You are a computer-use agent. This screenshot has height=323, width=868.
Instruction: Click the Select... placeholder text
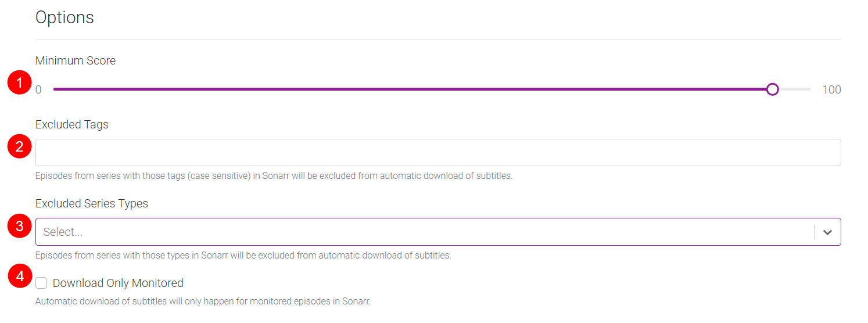tap(63, 232)
